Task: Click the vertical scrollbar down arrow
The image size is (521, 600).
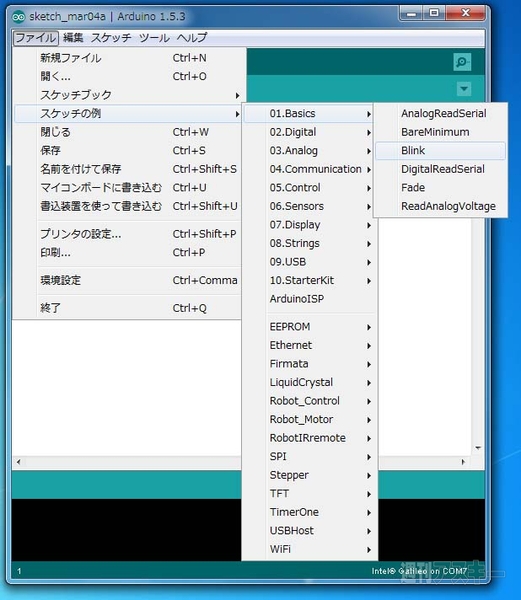Action: pos(478,448)
